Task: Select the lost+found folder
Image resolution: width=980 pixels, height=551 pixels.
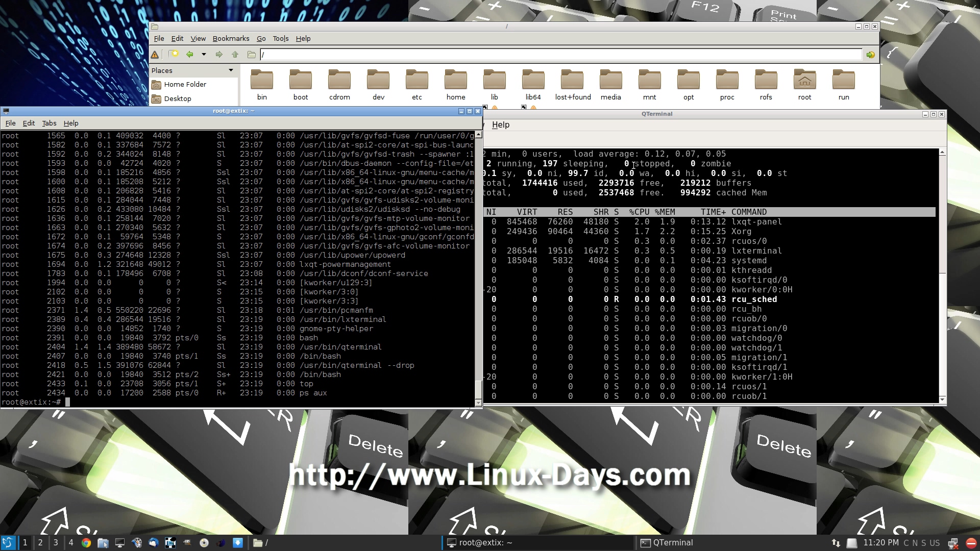Action: [x=573, y=85]
